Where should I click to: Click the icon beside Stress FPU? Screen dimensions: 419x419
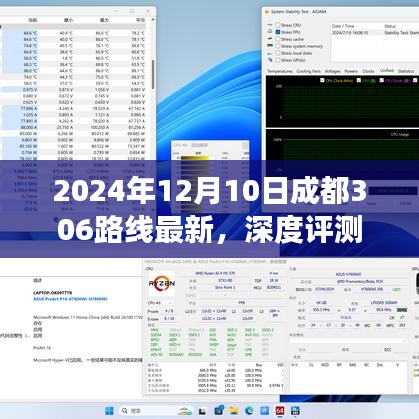pos(270,32)
